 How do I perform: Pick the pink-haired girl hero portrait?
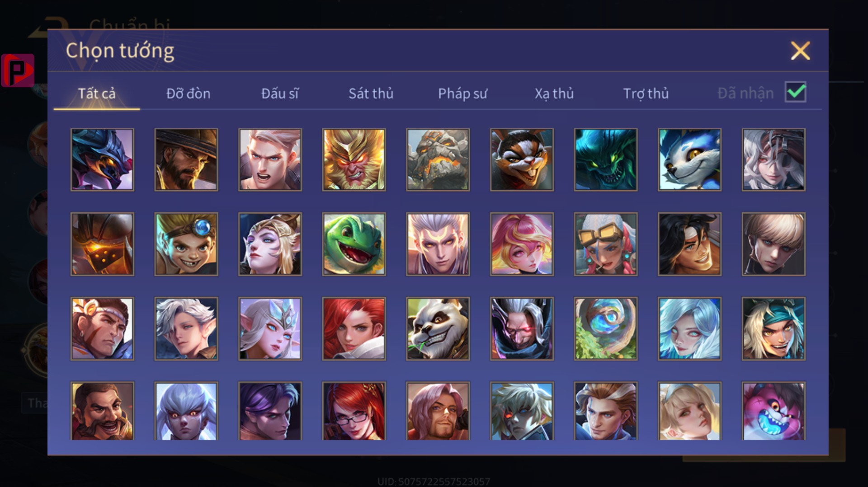522,244
